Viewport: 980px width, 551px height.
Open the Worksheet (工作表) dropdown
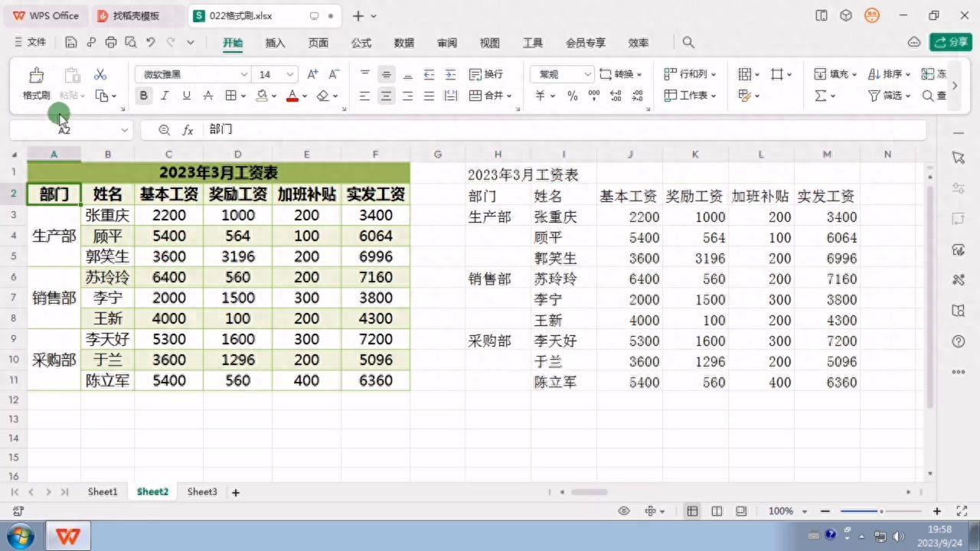[x=690, y=96]
